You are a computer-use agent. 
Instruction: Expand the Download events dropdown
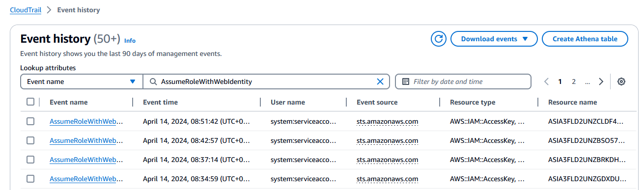point(494,39)
